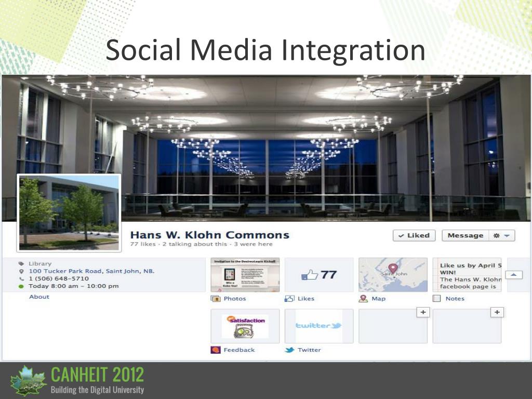Click the Likes thumbs-up icon
This screenshot has height=399, width=532.
coord(289,299)
